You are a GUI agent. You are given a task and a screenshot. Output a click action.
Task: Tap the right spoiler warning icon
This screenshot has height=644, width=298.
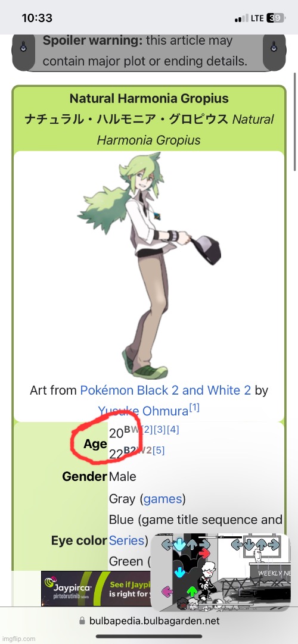click(x=274, y=48)
